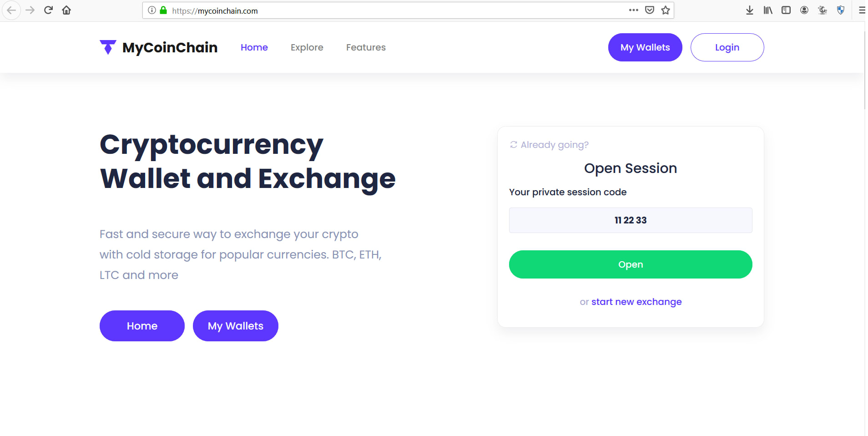The image size is (868, 436).
Task: Select Explore in the navigation
Action: click(307, 47)
